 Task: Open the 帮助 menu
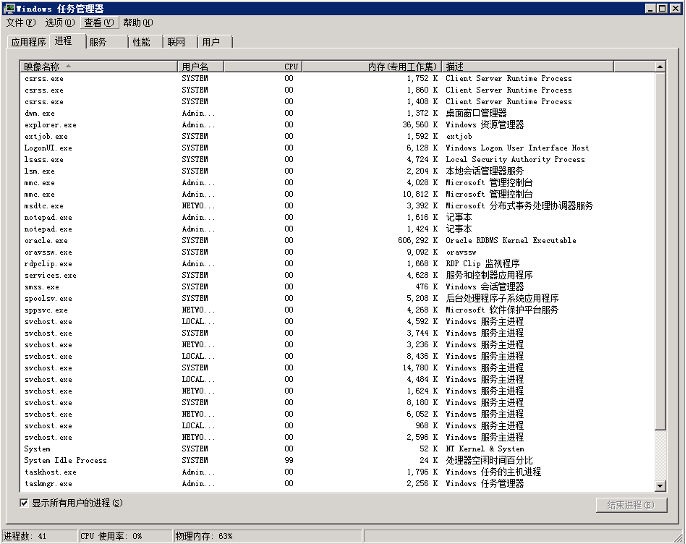tap(138, 22)
